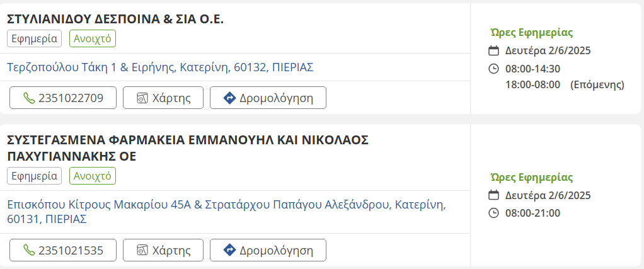This screenshot has height=269, width=644.
Task: Click the green Ανοιχτό badge under ΠΑΧΥΓΙΑΝΝΑΚΗΣ ΟΕ
Action: coord(93,176)
